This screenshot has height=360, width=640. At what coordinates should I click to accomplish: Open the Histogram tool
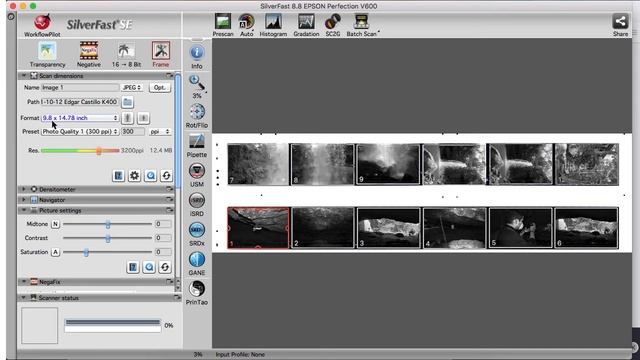(x=273, y=25)
